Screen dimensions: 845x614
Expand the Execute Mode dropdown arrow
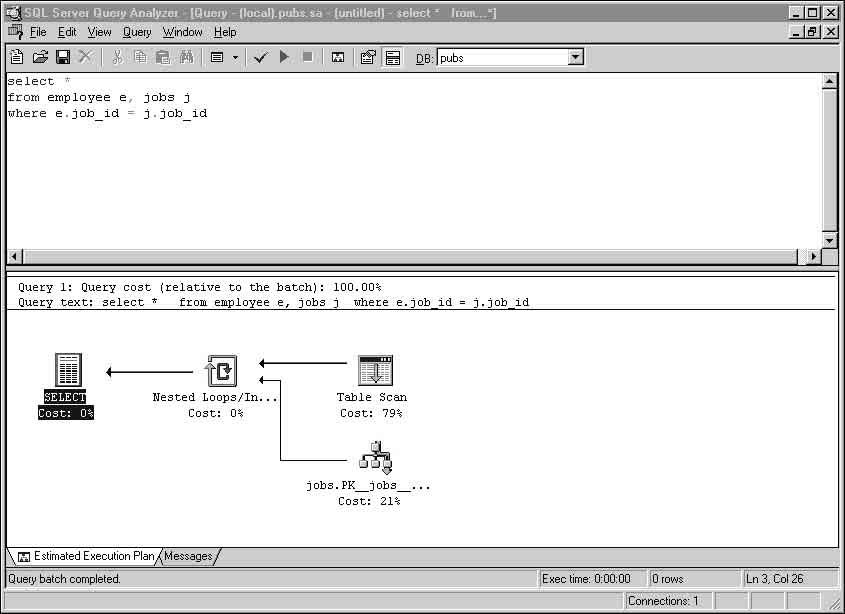235,57
